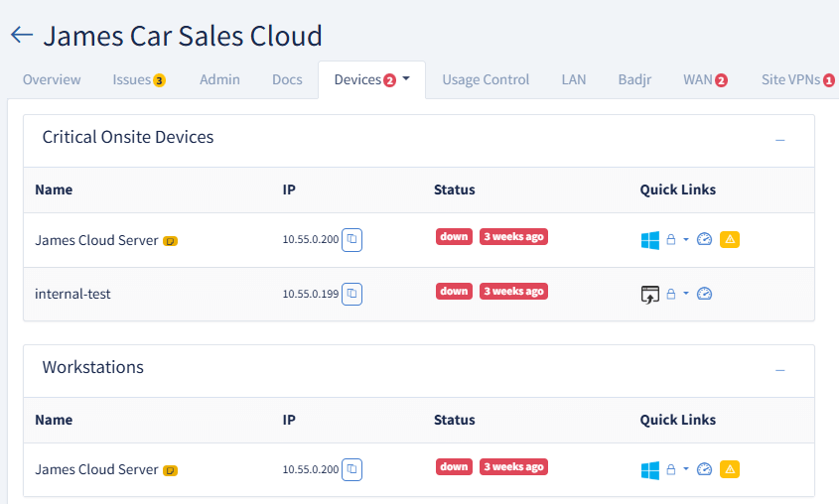This screenshot has height=504, width=839.
Task: Click warning icon on Critical James Cloud Server
Action: pos(730,239)
